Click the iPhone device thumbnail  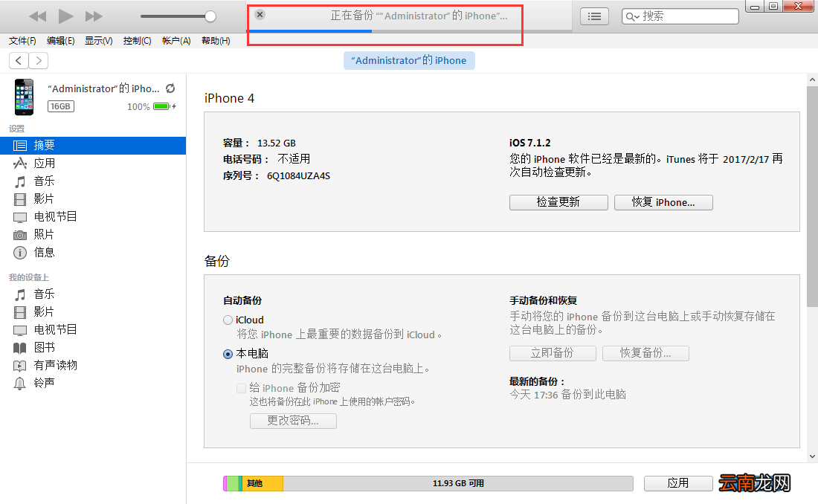point(24,97)
